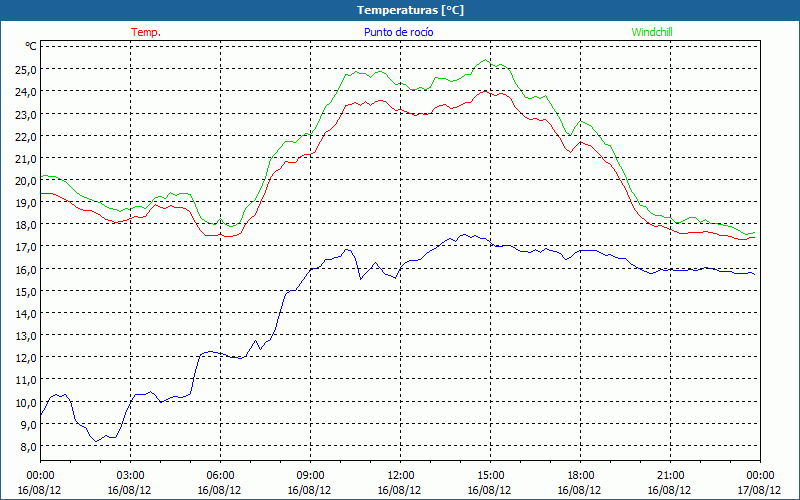The height and width of the screenshot is (500, 800).
Task: Click the 03:00 time axis label
Action: pyautogui.click(x=131, y=475)
